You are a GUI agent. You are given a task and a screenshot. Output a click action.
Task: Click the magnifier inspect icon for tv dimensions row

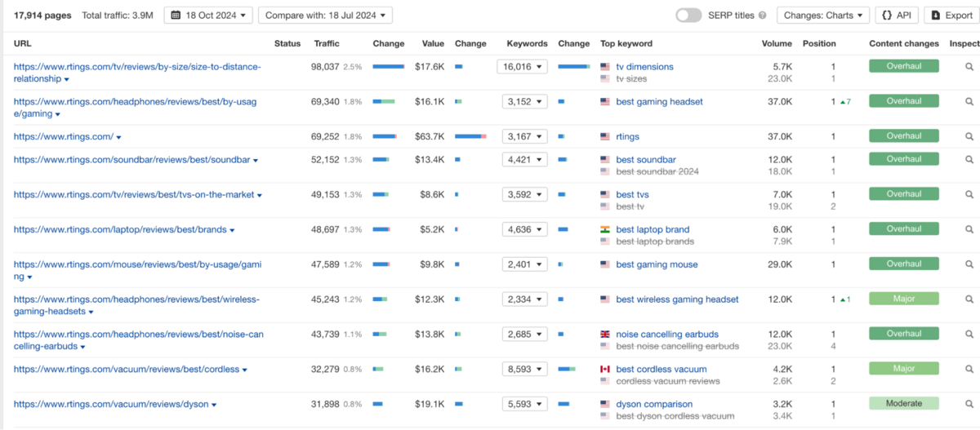click(x=969, y=67)
